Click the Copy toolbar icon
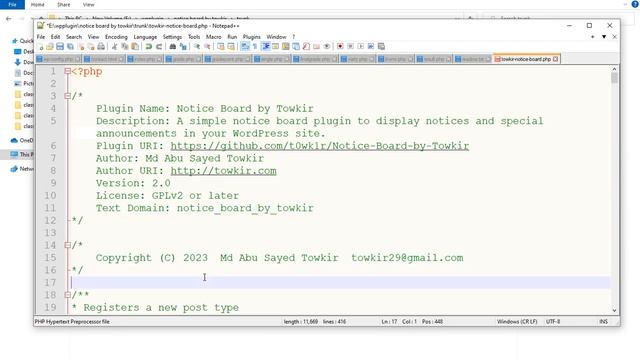This screenshot has width=640, height=360. (125, 47)
